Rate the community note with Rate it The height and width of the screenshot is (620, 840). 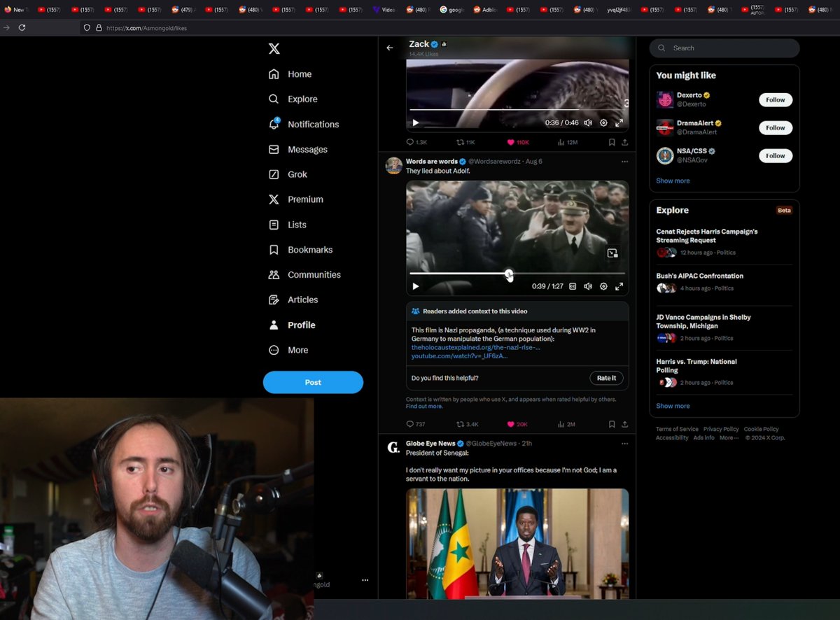coord(606,378)
